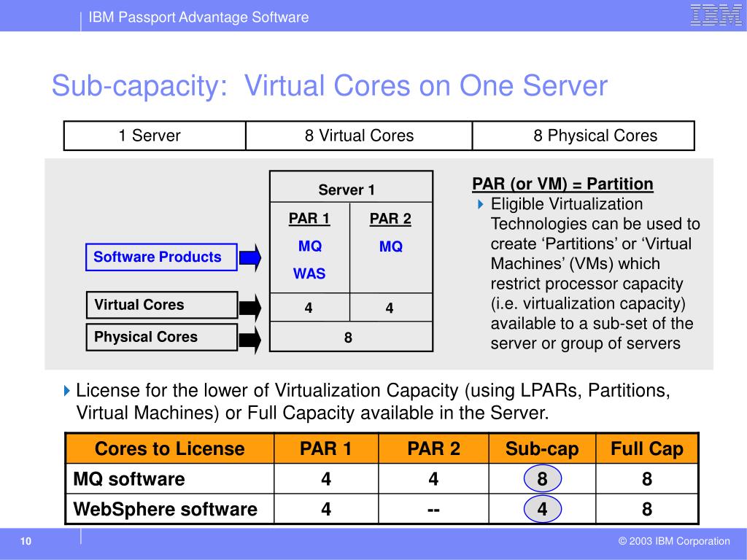Click circled Sub-cap value 4 for WebSphere software
The image size is (747, 560).
pyautogui.click(x=543, y=509)
